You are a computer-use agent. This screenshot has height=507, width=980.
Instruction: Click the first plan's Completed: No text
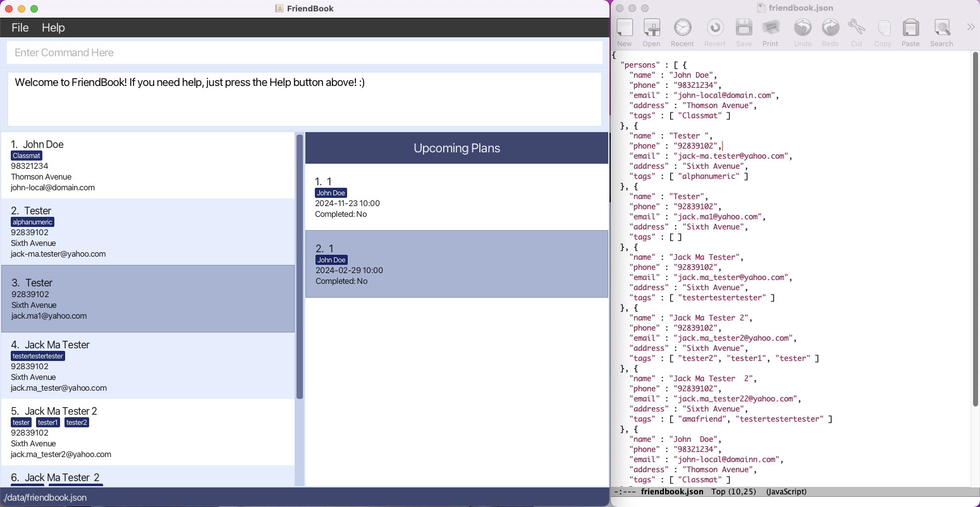(341, 214)
